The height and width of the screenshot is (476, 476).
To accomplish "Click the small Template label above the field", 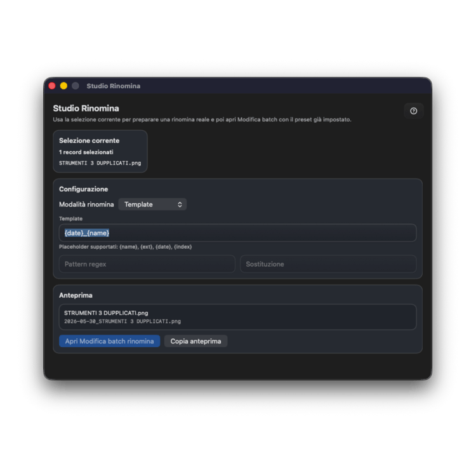I will tap(70, 218).
